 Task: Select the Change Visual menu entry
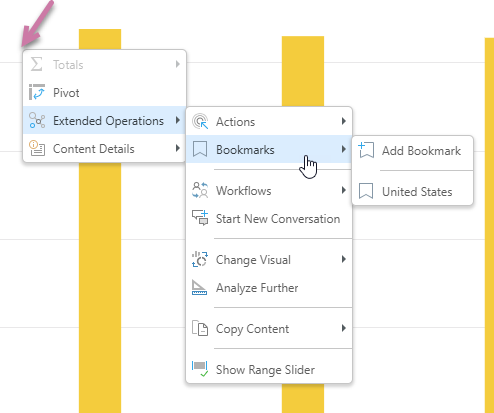coord(269,260)
